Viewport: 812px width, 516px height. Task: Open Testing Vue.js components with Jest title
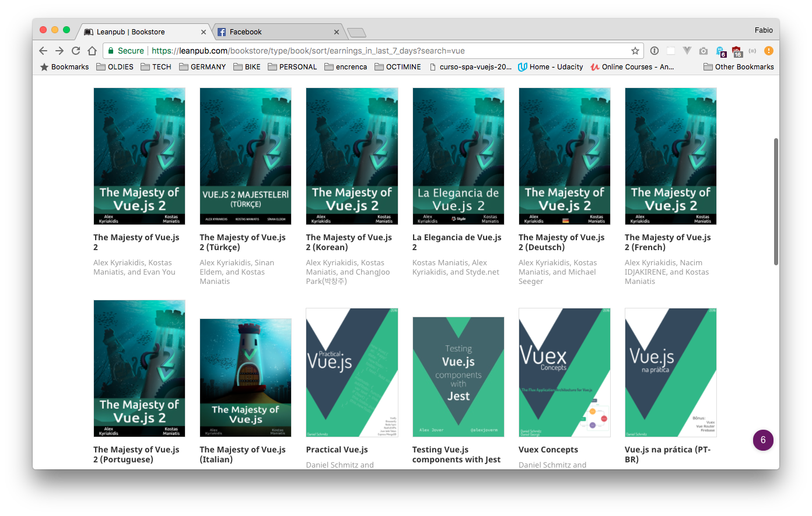pyautogui.click(x=456, y=454)
